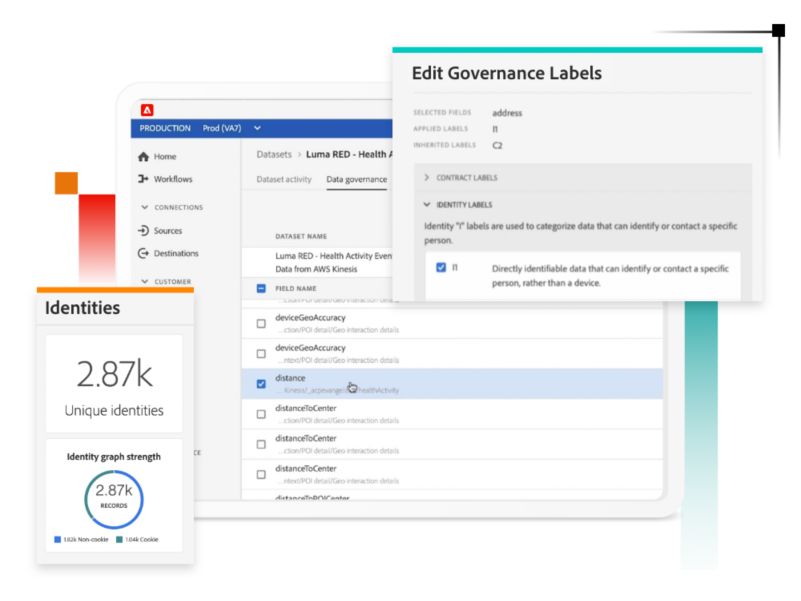The height and width of the screenshot is (601, 801).
Task: Click the Luma RED breadcrumb title
Action: [349, 154]
